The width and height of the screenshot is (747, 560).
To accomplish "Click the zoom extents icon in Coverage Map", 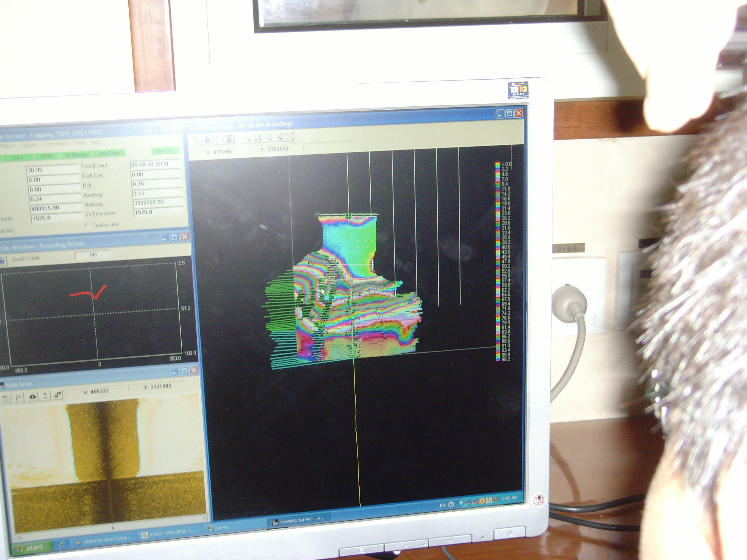I will click(289, 136).
